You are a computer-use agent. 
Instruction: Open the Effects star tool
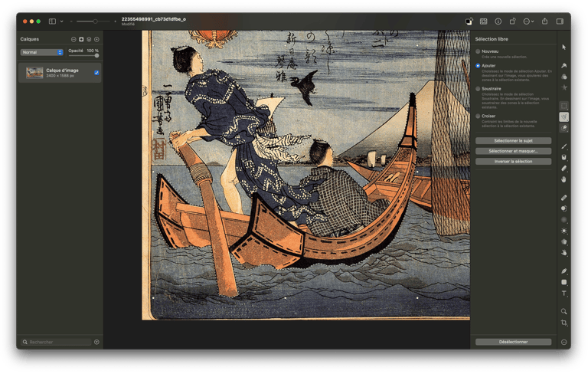coord(563,87)
